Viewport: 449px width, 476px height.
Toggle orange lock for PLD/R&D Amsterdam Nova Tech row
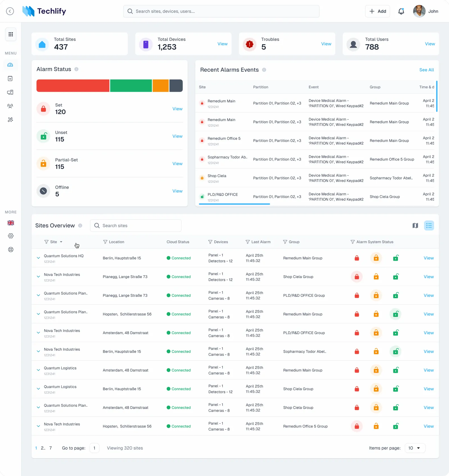376,333
